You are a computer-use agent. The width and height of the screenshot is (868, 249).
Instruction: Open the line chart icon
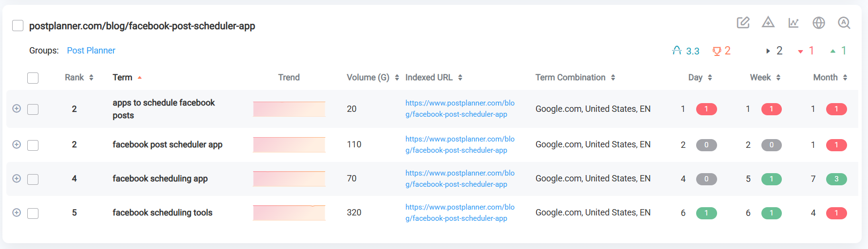click(794, 22)
